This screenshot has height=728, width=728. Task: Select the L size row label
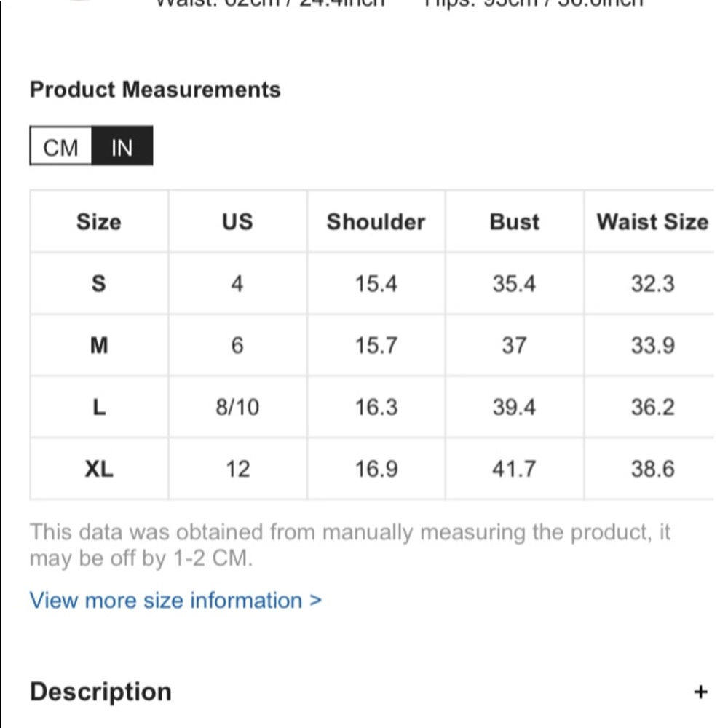click(x=99, y=408)
